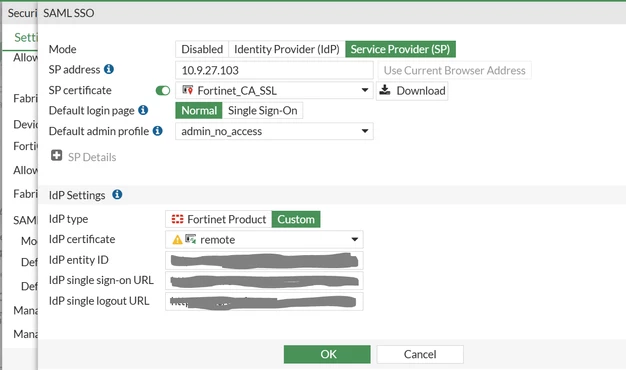The image size is (626, 370).
Task: Select Service Provider (SP) mode
Action: coord(400,49)
